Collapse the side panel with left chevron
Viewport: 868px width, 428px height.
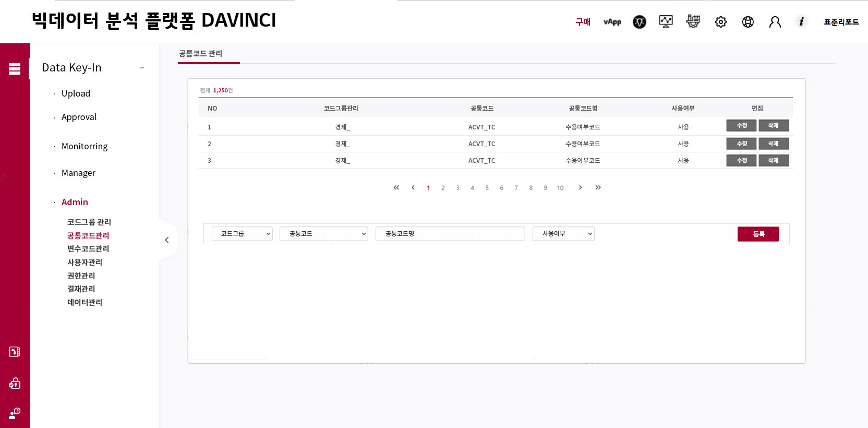coord(167,240)
